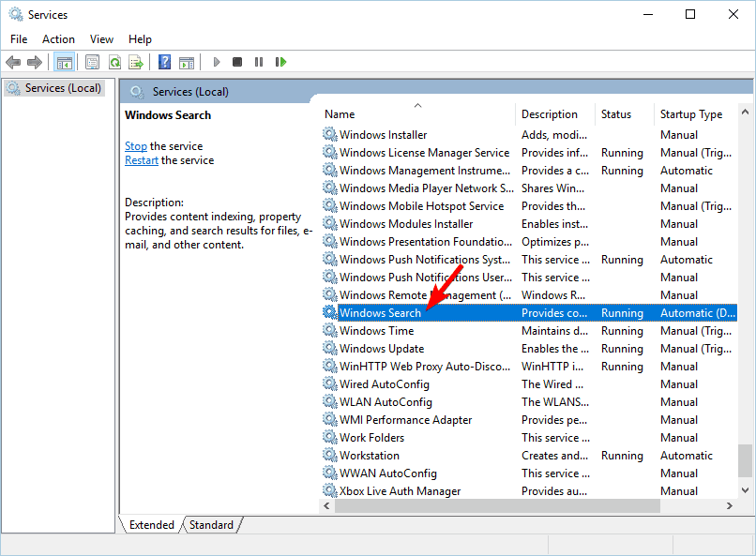The width and height of the screenshot is (756, 556).
Task: Click the Maintains d... description of Windows Time
Action: click(x=554, y=331)
